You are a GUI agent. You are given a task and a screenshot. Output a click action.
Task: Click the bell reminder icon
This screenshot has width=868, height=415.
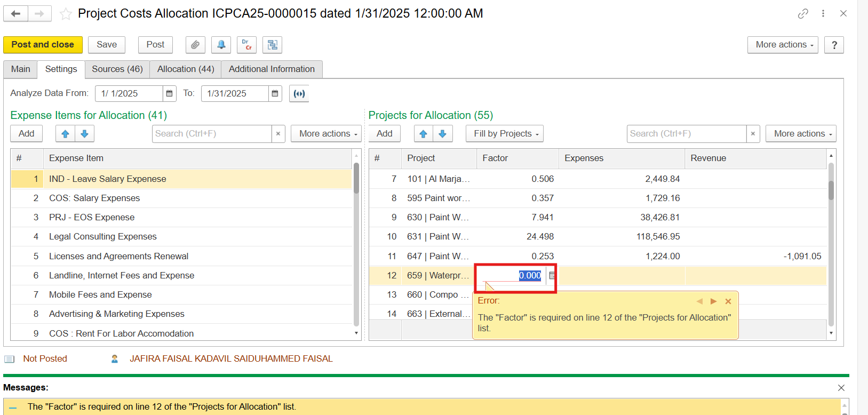pos(221,45)
